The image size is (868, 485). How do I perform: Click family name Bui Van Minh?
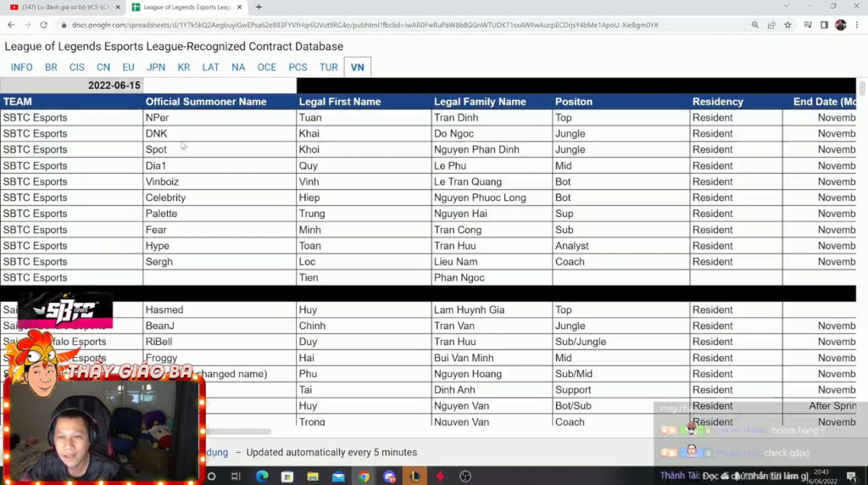click(x=492, y=358)
